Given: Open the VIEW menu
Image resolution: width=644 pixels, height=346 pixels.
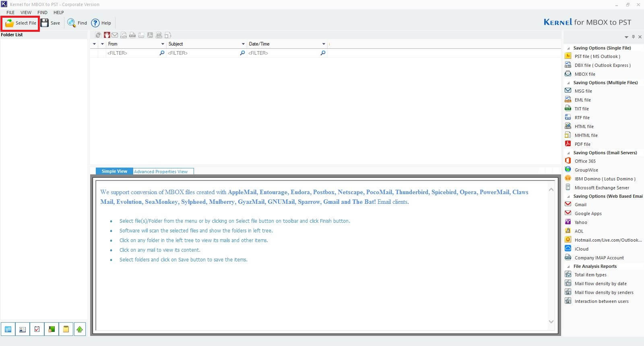Looking at the screenshot, I should pyautogui.click(x=26, y=12).
